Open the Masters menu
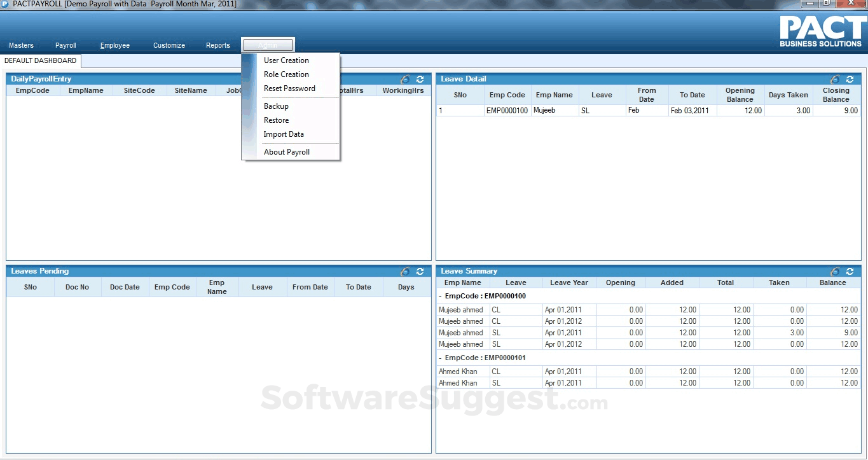Viewport: 868px width, 460px height. tap(21, 46)
